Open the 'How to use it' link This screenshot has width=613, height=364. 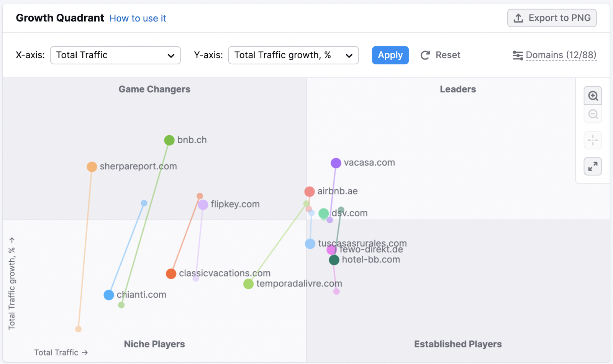point(138,18)
